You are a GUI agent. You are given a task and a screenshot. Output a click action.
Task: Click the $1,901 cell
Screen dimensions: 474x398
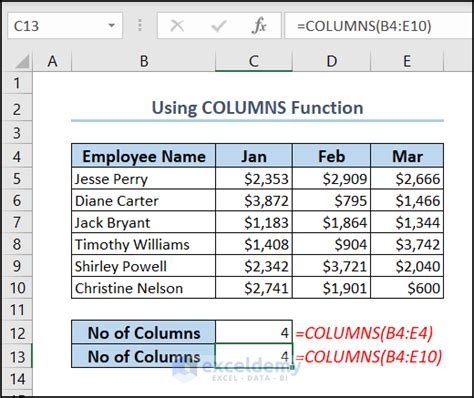332,288
